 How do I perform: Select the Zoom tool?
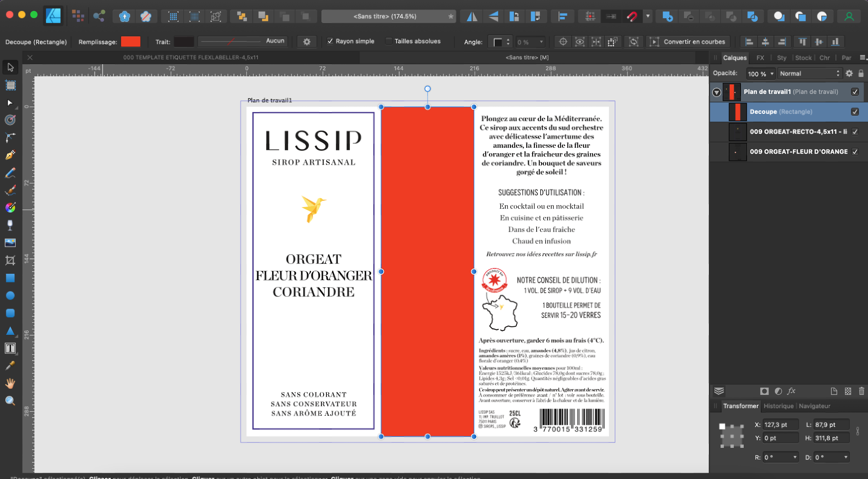click(10, 401)
